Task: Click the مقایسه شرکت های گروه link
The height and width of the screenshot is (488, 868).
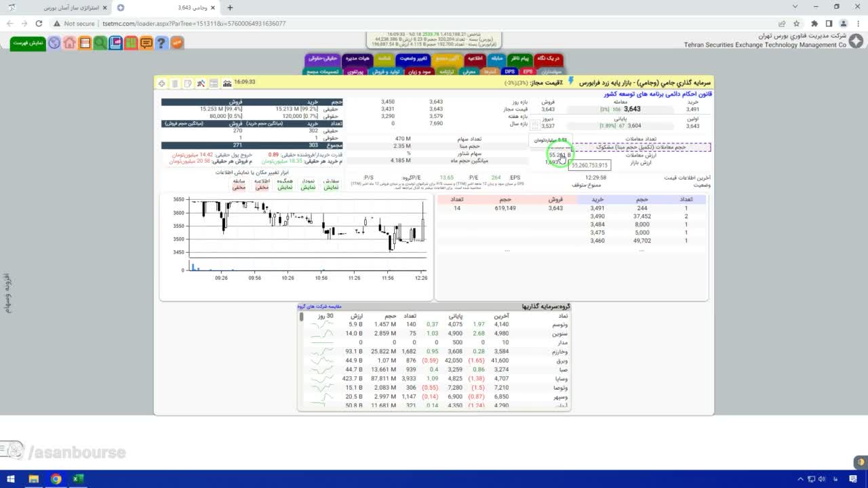Action: tap(321, 306)
